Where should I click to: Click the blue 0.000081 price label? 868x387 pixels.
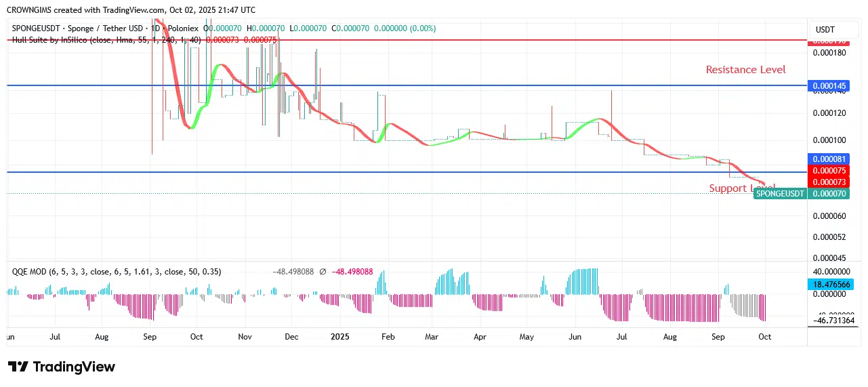829,159
